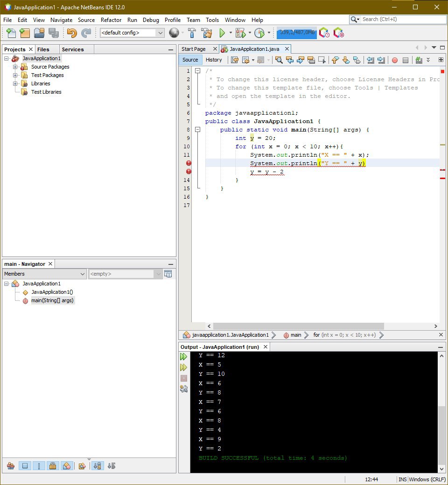Click the memory usage bar 339,2/487,0MB
Viewport: 448px width, 485px height.
[297, 33]
